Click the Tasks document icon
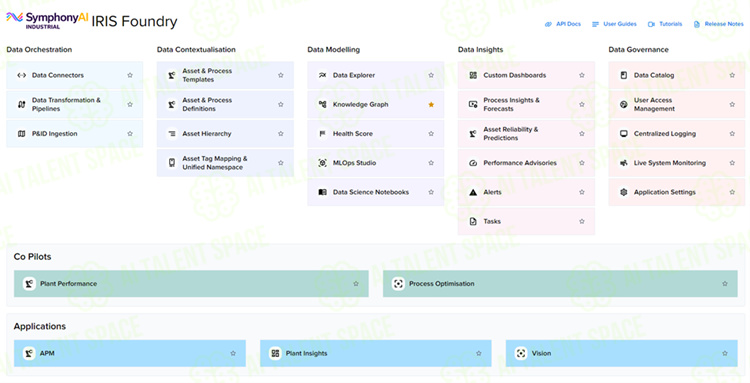Viewport: 750px width, 383px height. coord(473,221)
